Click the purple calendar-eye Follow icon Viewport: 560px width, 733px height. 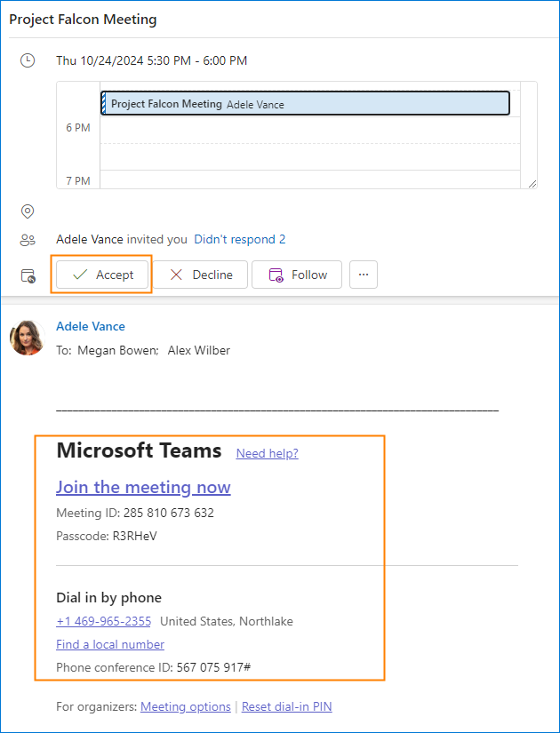[276, 275]
